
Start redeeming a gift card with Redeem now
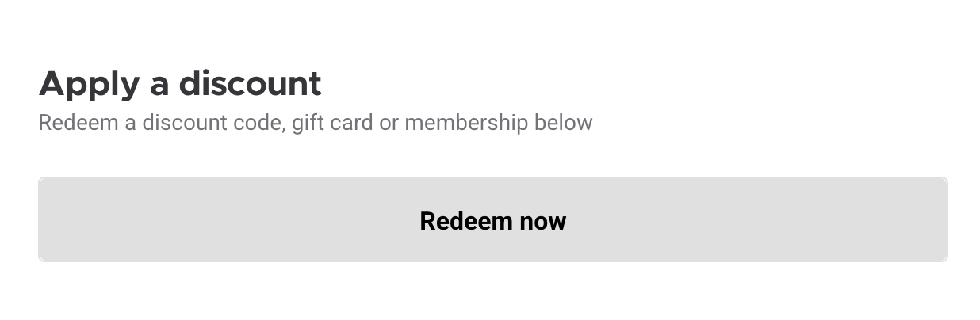[492, 219]
